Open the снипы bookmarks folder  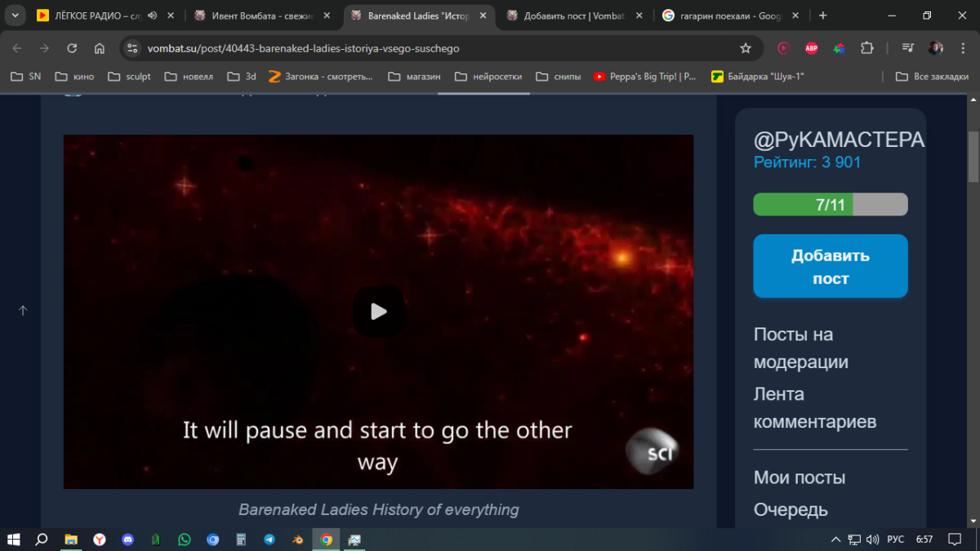pos(559,77)
